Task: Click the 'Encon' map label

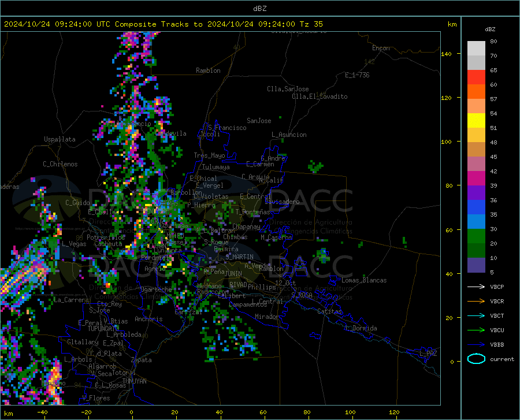Action: pyautogui.click(x=381, y=48)
